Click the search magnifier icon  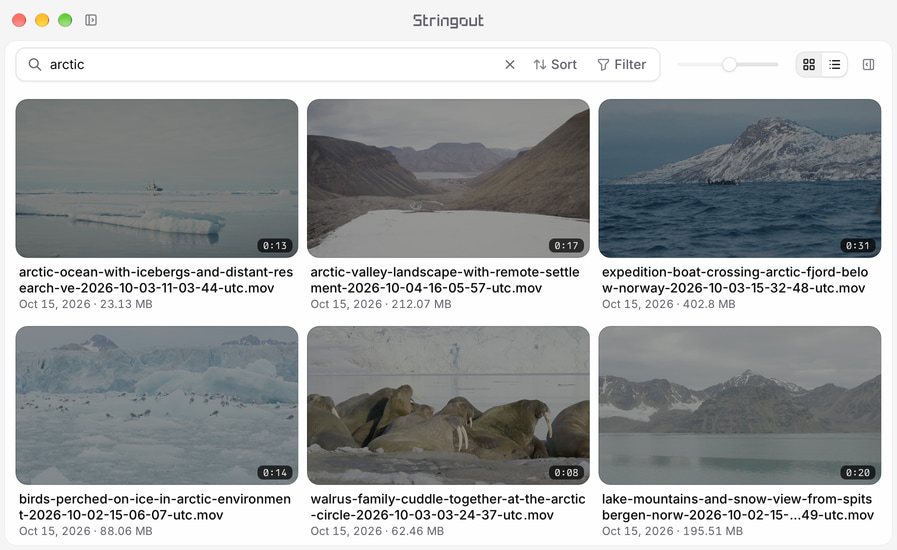click(x=35, y=65)
